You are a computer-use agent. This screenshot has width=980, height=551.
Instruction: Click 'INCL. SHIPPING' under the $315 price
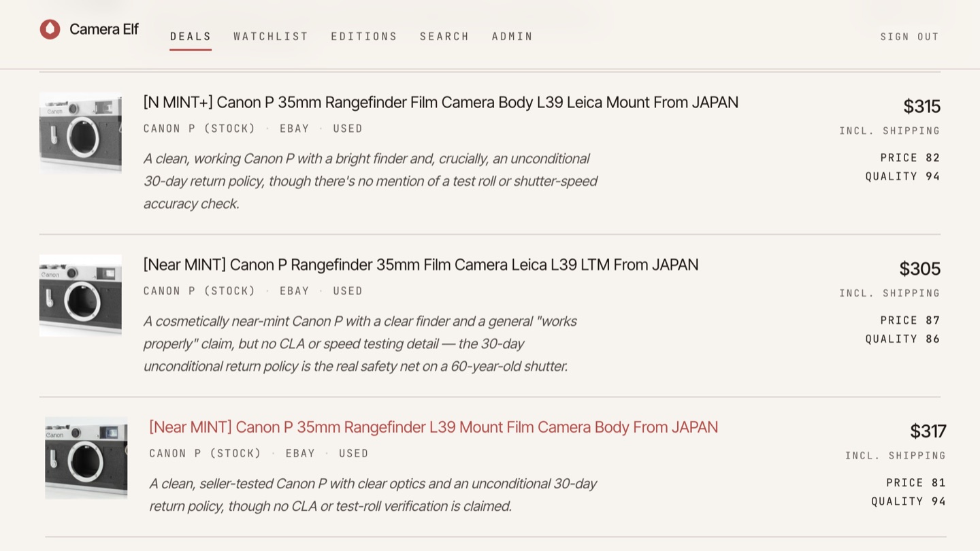pyautogui.click(x=889, y=131)
